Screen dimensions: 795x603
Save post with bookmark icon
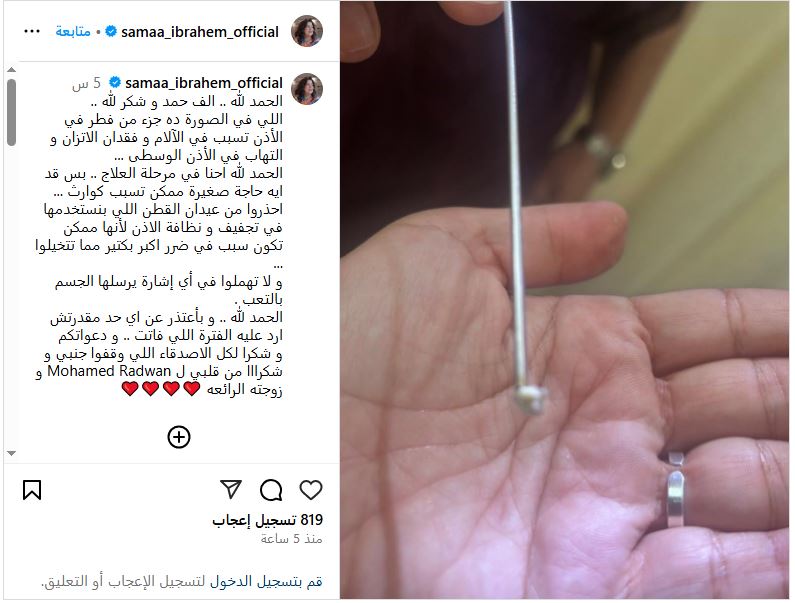(x=32, y=490)
